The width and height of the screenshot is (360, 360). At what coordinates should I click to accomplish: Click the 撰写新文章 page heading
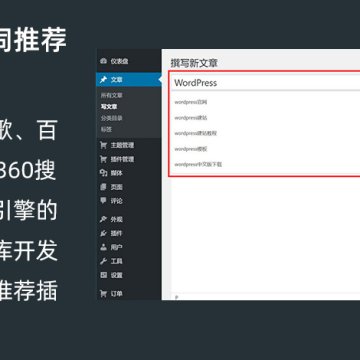pyautogui.click(x=194, y=63)
